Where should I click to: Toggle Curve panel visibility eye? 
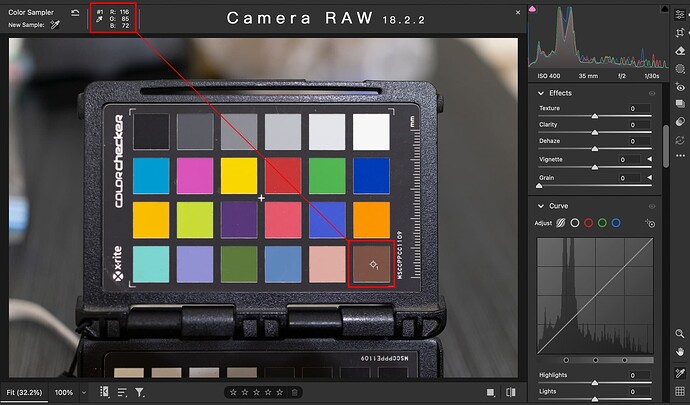coord(652,206)
